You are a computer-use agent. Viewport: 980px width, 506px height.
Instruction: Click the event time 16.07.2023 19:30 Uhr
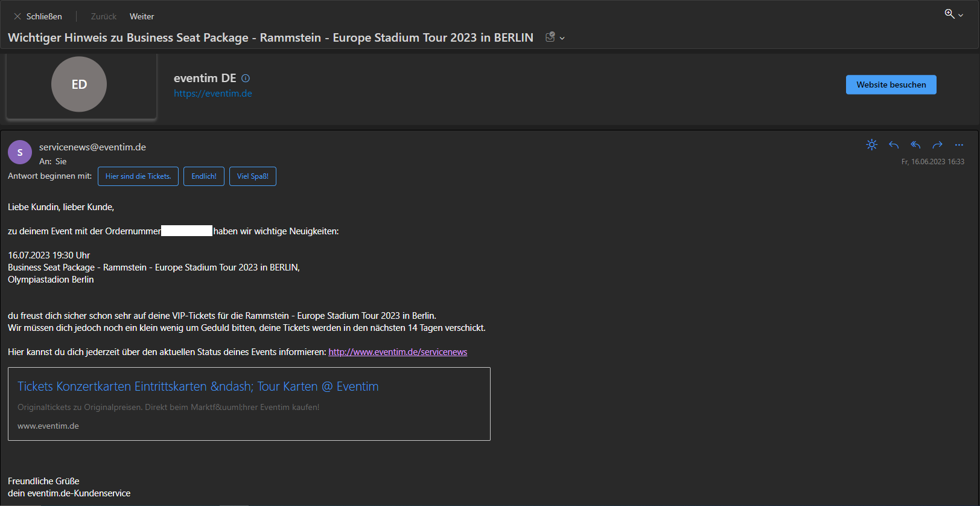(49, 255)
